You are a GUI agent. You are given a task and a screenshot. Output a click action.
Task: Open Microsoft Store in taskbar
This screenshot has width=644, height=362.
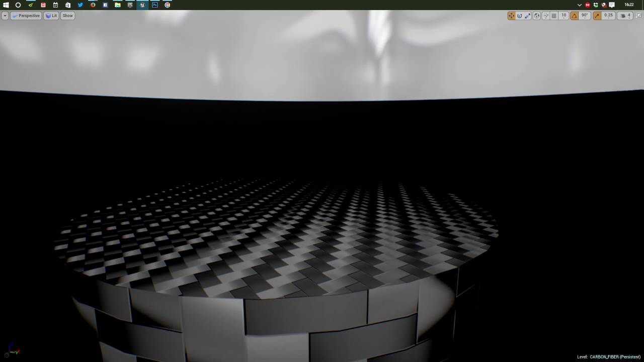point(68,5)
